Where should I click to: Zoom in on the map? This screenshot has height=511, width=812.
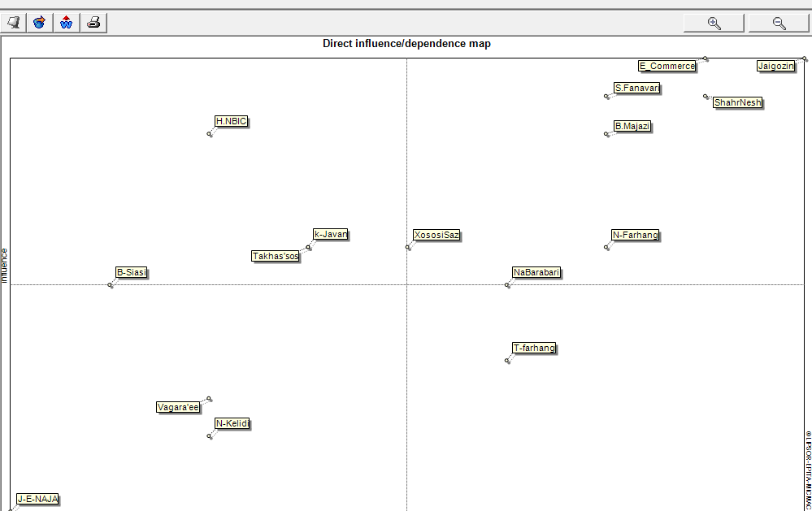click(x=714, y=23)
